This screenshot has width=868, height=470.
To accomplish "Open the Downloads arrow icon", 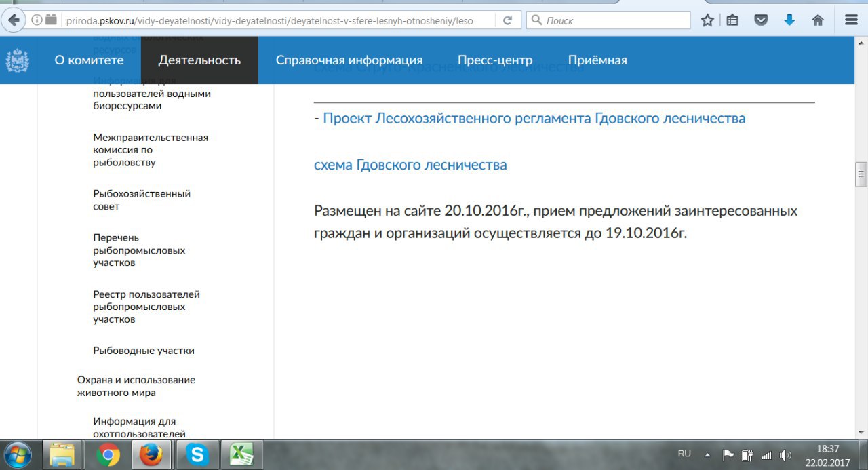I will [789, 20].
